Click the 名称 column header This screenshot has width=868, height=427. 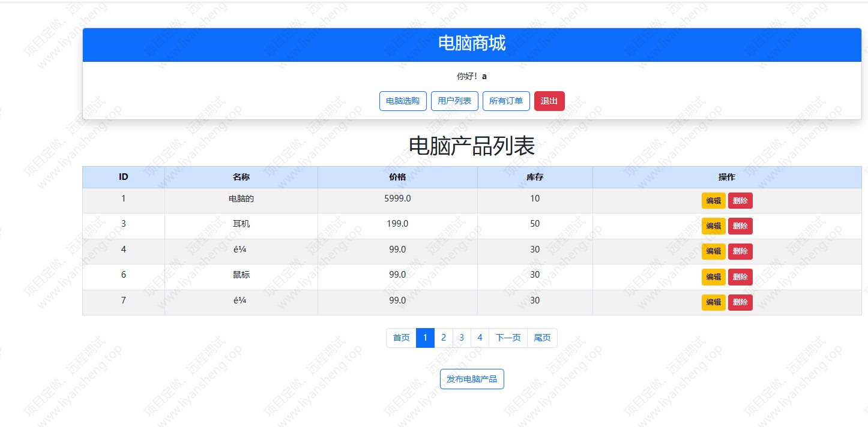(x=241, y=177)
